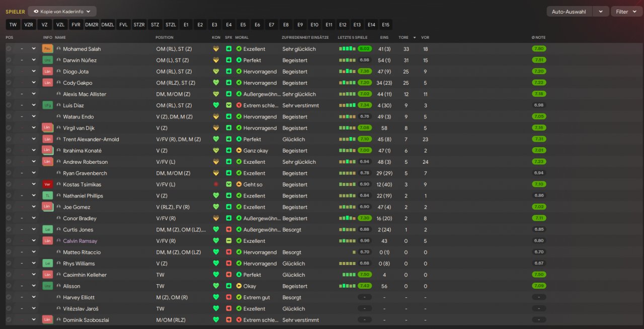This screenshot has height=329, width=644.
Task: Click the person icon beside Diogo Jota's name
Action: click(x=58, y=72)
